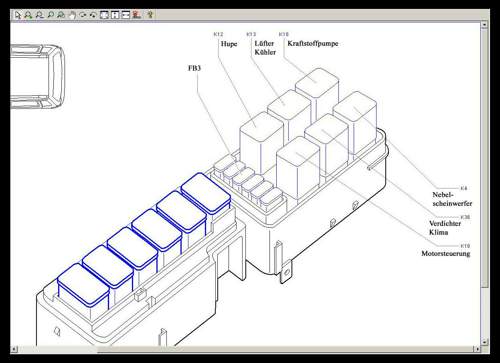Click the vertical scrollbar up arrow

point(485,25)
